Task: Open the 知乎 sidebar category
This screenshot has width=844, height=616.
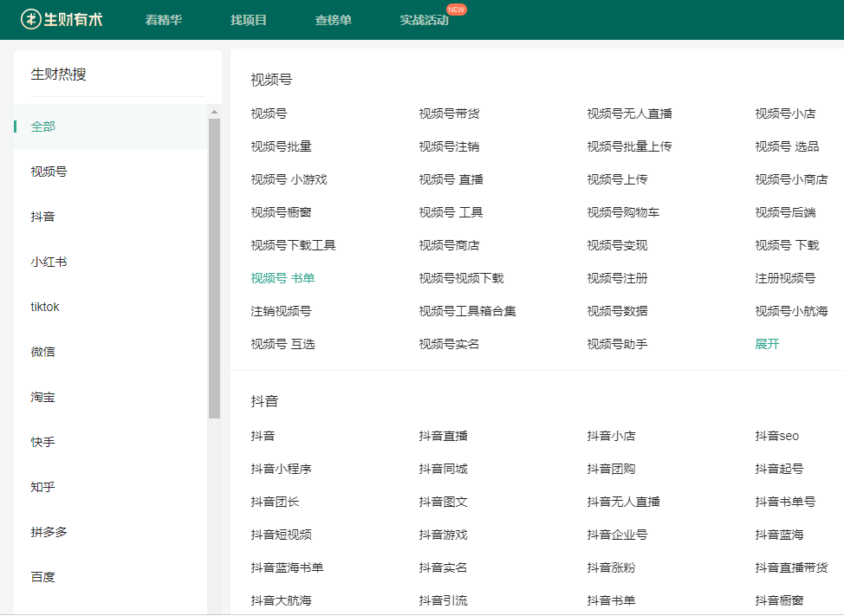Action: coord(43,487)
